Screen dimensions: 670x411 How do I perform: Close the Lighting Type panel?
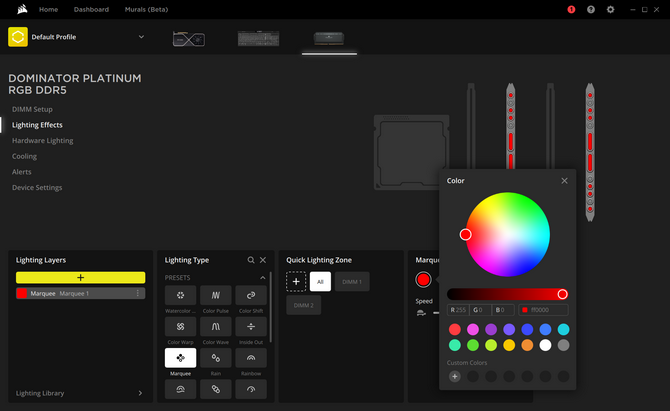(x=263, y=260)
